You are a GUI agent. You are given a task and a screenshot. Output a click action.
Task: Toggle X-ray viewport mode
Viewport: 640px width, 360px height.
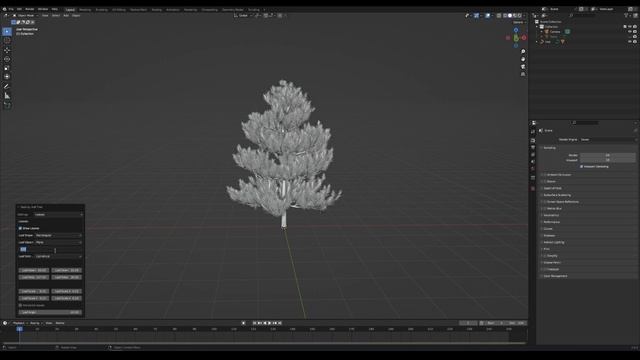click(498, 16)
